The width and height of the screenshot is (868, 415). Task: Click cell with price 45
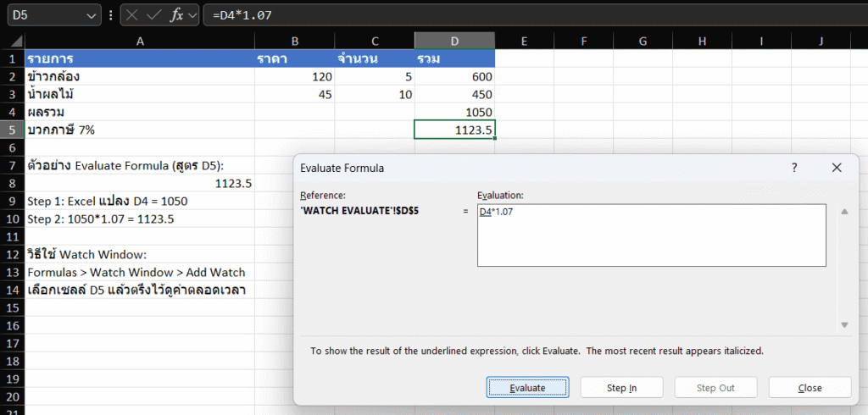click(x=294, y=94)
